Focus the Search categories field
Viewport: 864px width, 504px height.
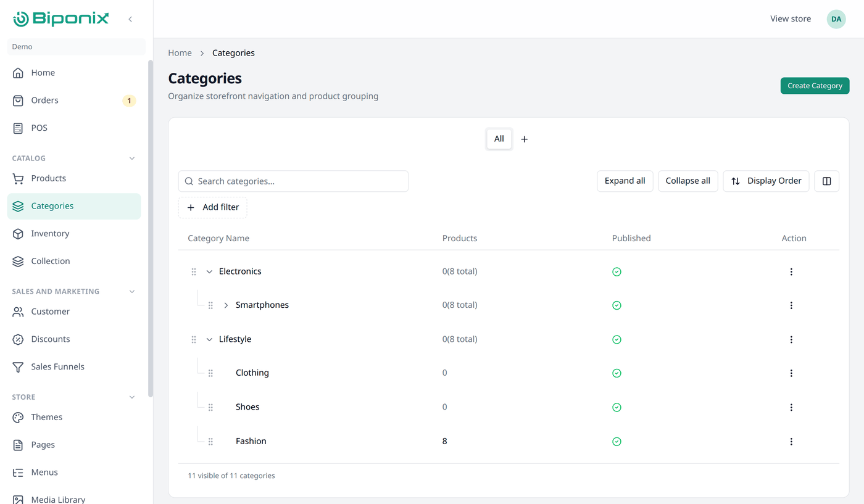[293, 181]
